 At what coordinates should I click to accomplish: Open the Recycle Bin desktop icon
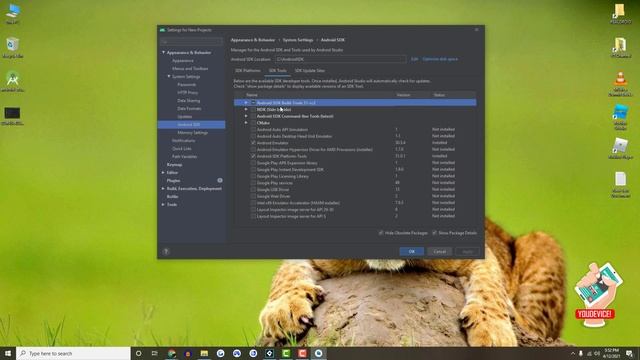click(13, 48)
